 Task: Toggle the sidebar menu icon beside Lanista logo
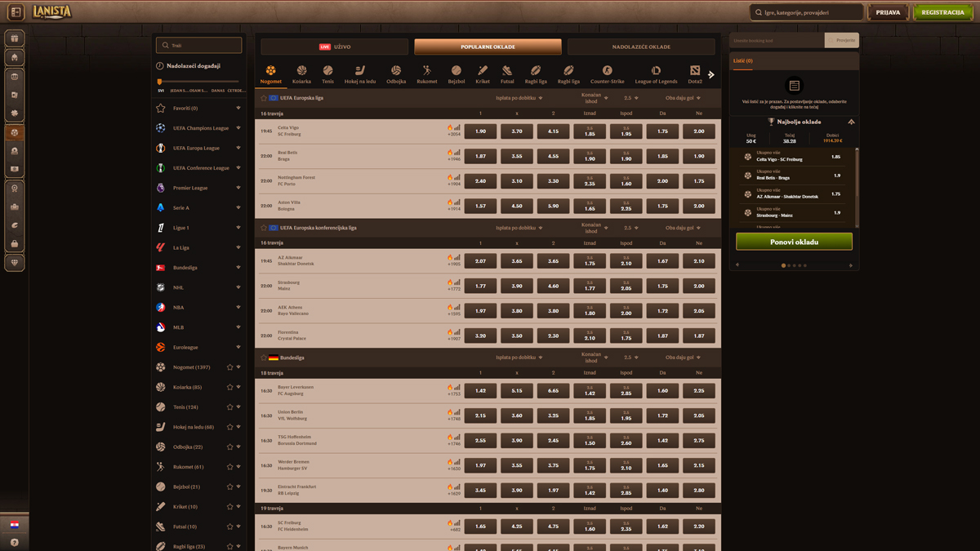tap(16, 12)
